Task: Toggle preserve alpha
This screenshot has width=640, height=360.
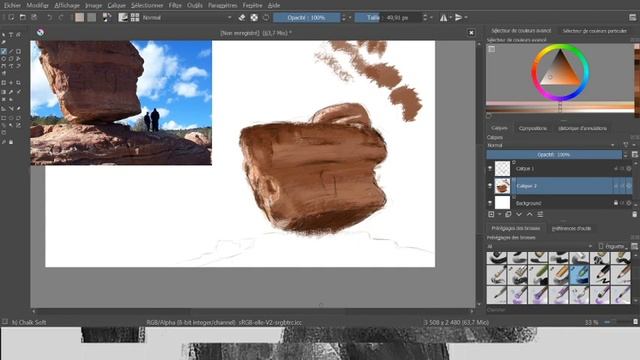Action: point(254,18)
